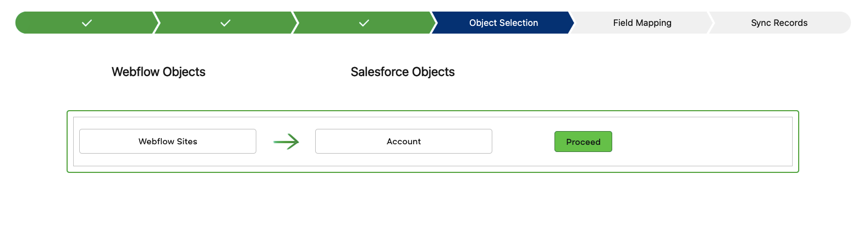
Task: Click the Webflow Sites text label
Action: click(x=168, y=142)
